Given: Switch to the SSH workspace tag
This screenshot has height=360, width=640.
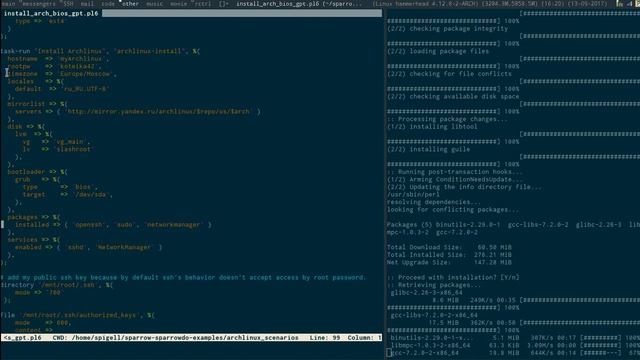Looking at the screenshot, I should [68, 4].
